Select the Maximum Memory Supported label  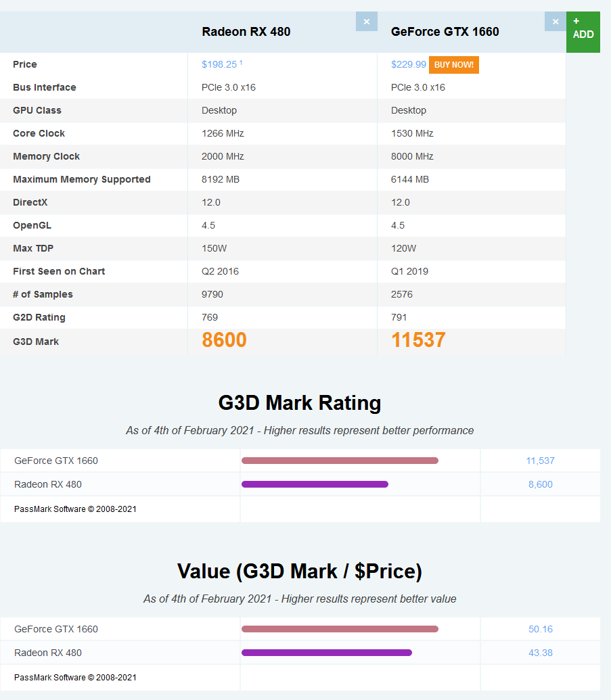(x=82, y=179)
